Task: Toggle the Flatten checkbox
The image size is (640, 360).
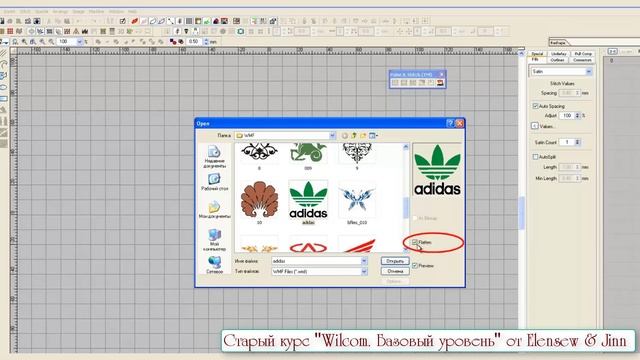Action: coord(415,242)
